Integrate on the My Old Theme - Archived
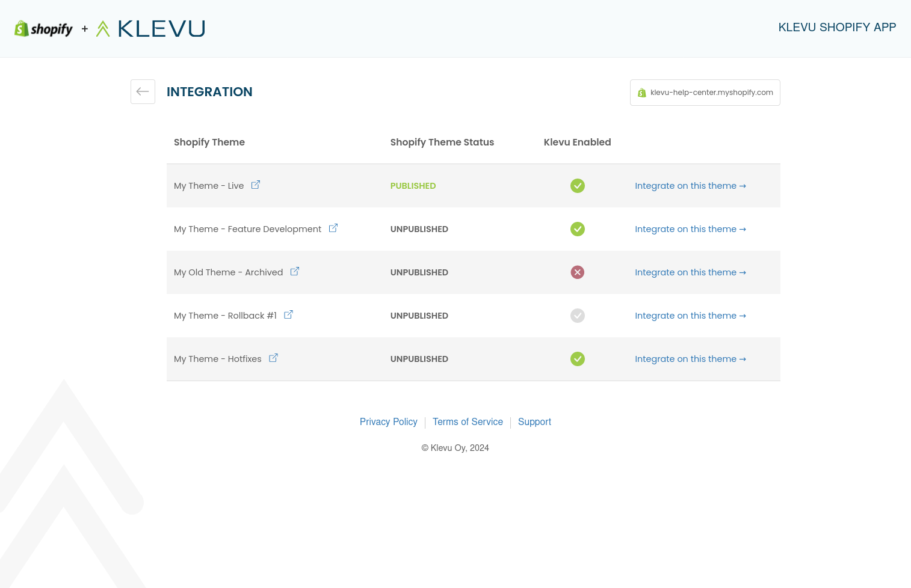This screenshot has height=588, width=911. 690,272
